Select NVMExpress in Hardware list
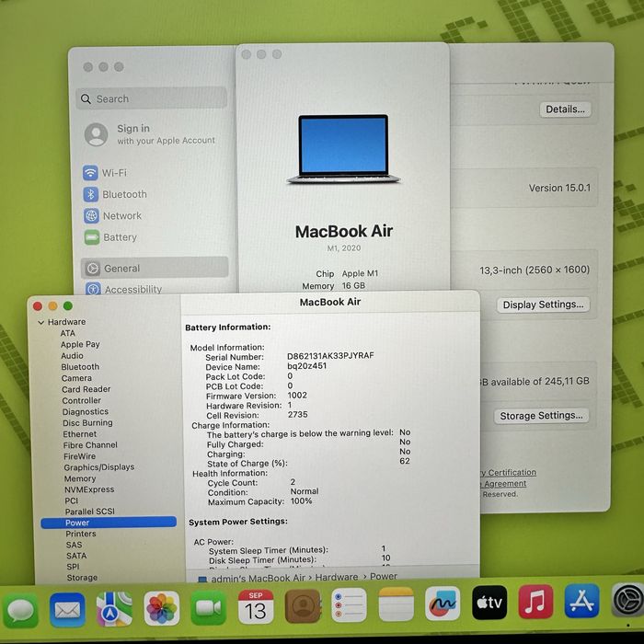Viewport: 644px width, 644px height. click(89, 489)
